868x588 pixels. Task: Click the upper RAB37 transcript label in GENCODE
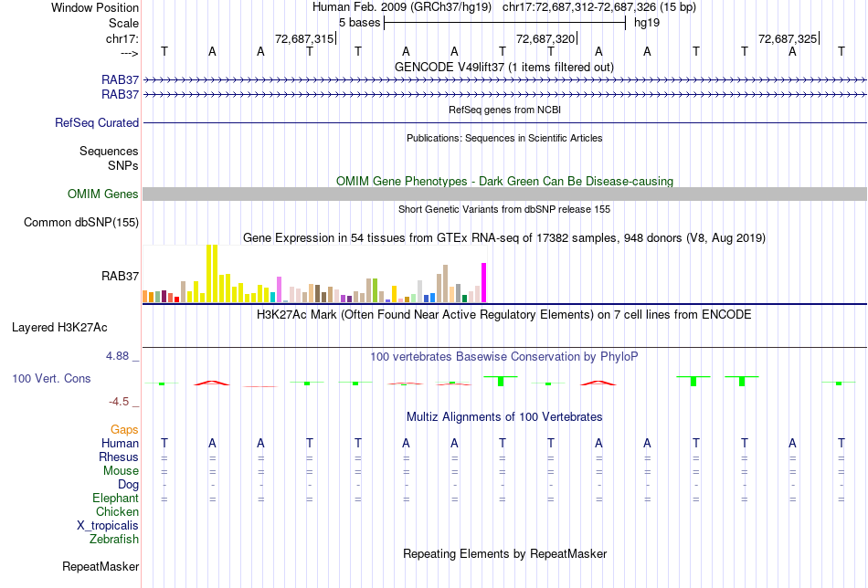(120, 79)
